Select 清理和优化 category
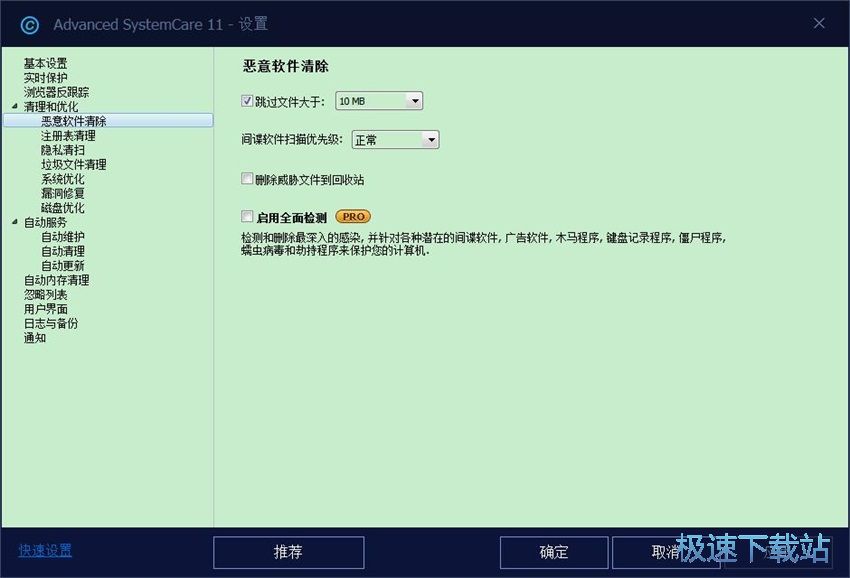This screenshot has height=578, width=850. pyautogui.click(x=50, y=106)
